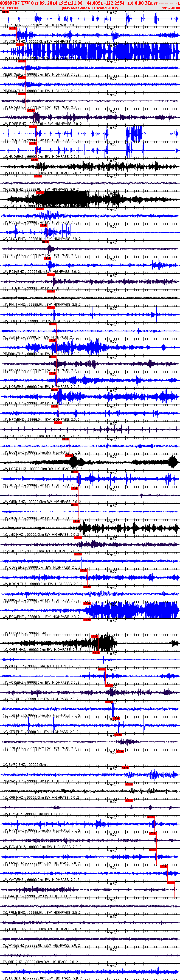Select the 'UO PINE BHZ' station label
The image size is (180, 980).
click(14, 748)
